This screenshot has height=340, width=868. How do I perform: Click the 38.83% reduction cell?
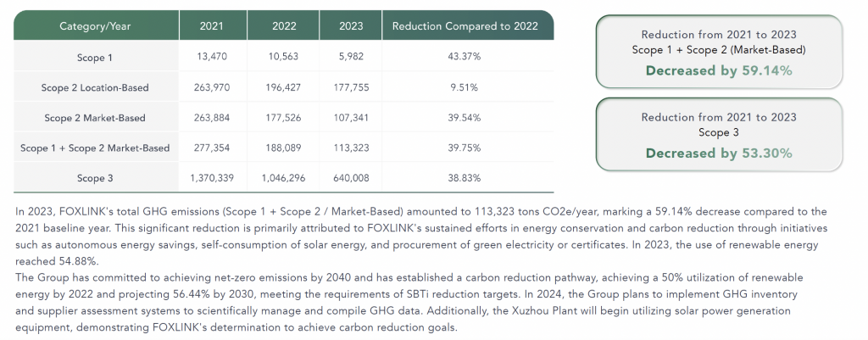tap(465, 178)
